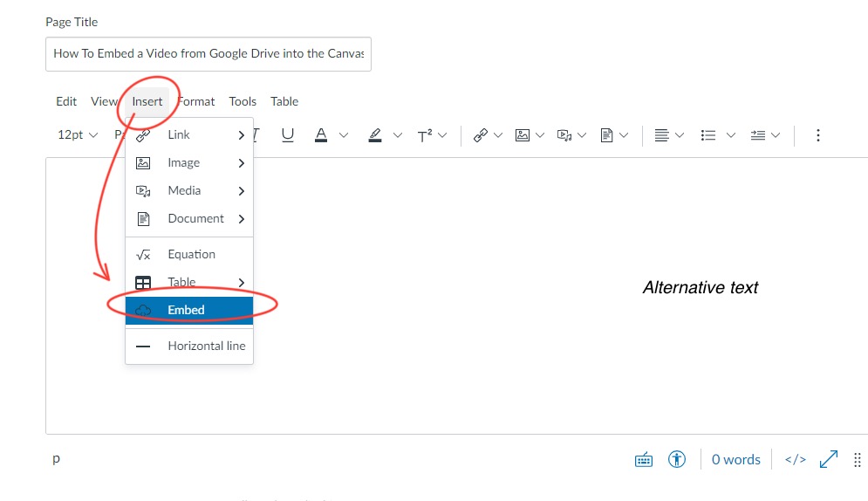The width and height of the screenshot is (868, 501).
Task: Switch to HTML editor view
Action: tap(795, 459)
